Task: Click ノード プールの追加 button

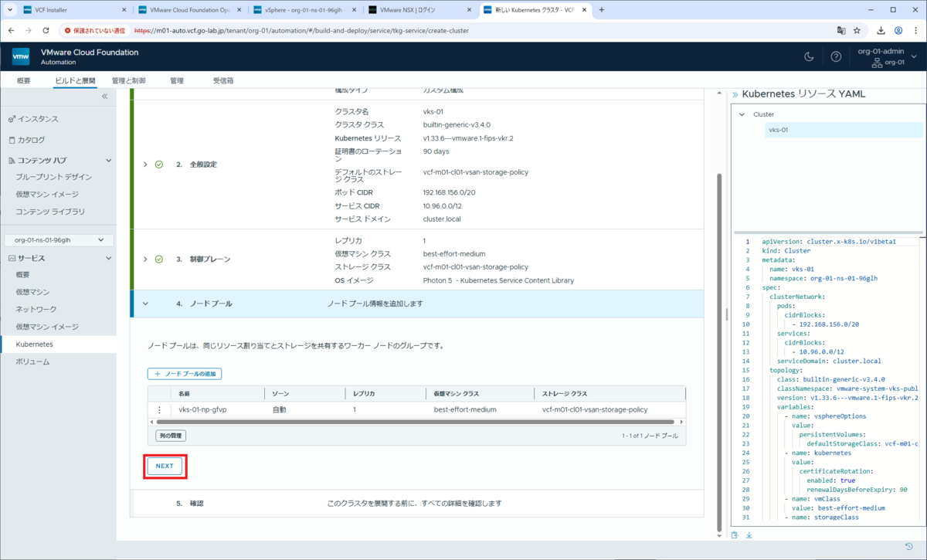Action: coord(185,374)
